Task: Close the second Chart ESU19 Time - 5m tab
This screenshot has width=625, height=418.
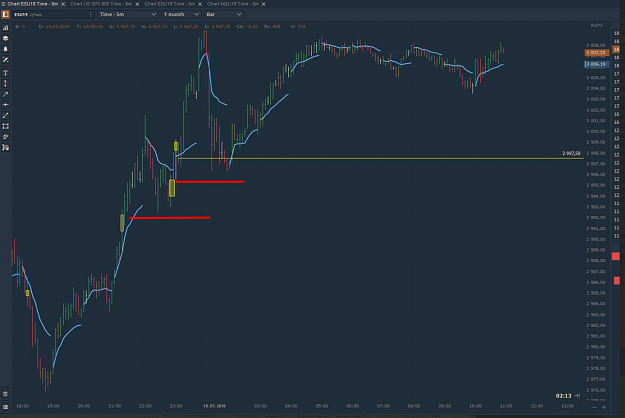Action: click(x=200, y=4)
